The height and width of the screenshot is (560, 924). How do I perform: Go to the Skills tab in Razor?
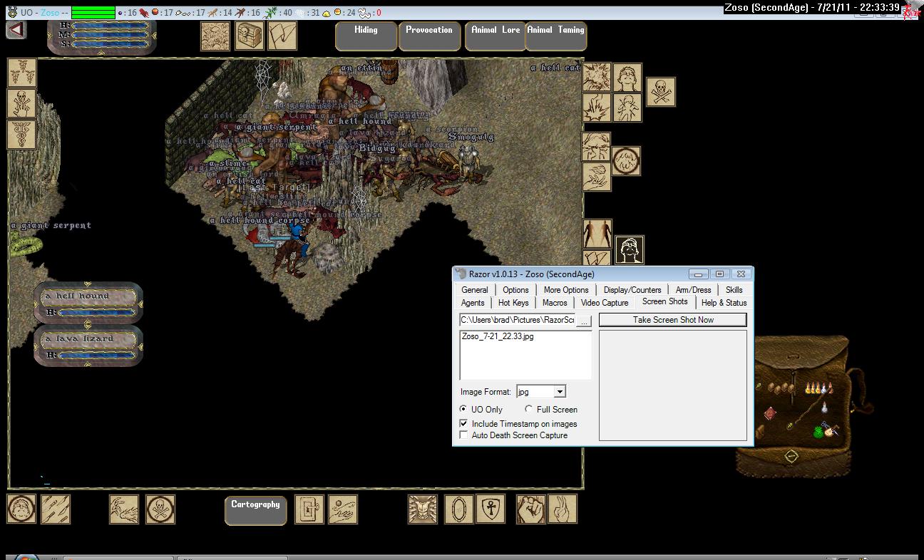point(734,290)
